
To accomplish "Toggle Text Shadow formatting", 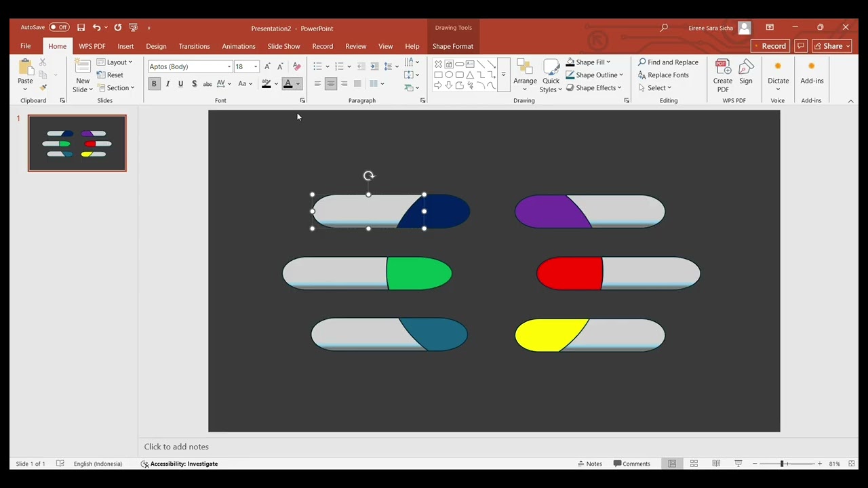I will tap(194, 84).
